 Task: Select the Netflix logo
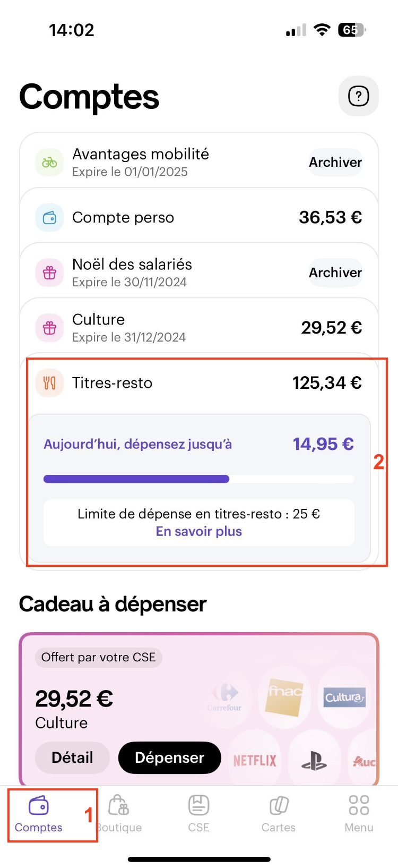click(x=255, y=761)
